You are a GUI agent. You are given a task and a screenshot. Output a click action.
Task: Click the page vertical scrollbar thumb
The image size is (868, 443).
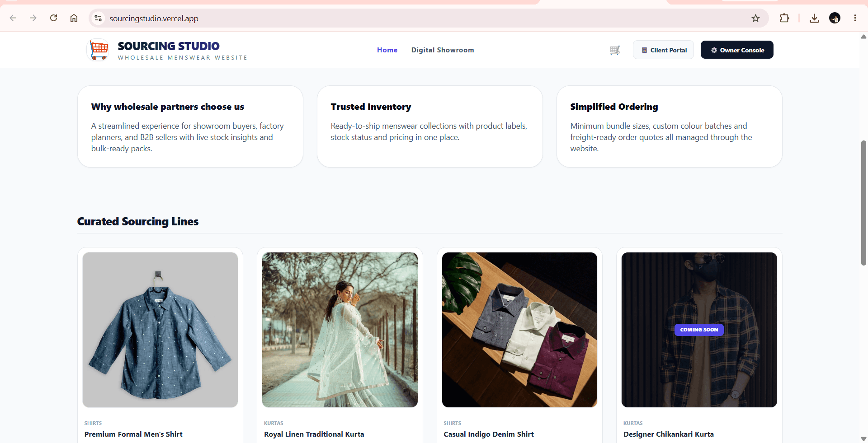pos(863,203)
